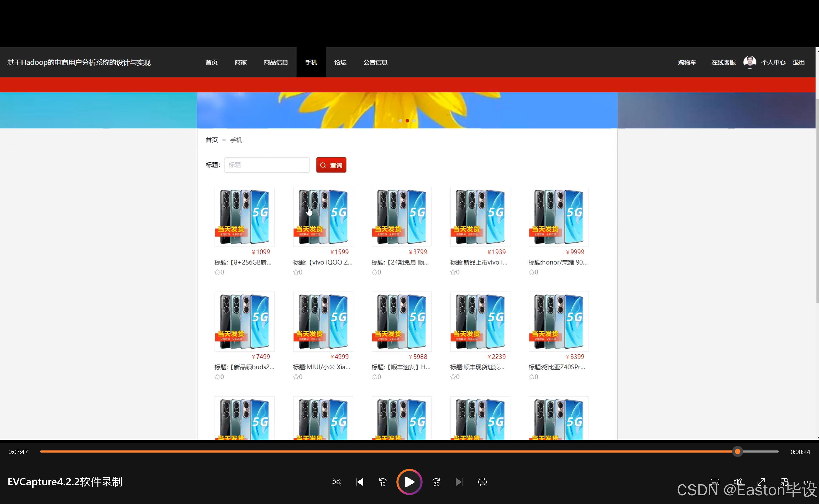Select the 手机 nav tab
The image size is (819, 504).
(x=311, y=62)
